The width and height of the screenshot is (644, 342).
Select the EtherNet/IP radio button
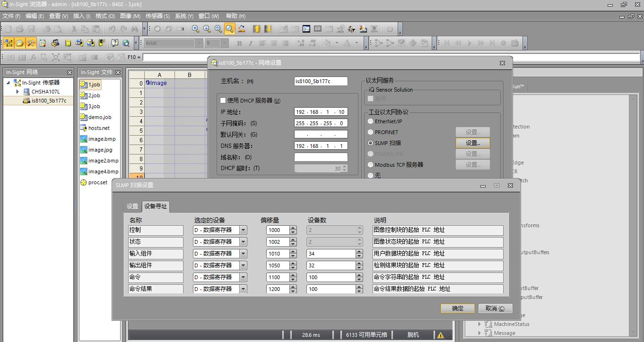pyautogui.click(x=371, y=121)
